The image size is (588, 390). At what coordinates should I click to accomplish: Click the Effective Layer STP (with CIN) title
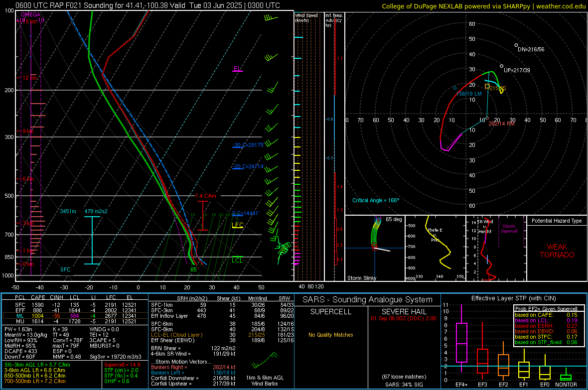[513, 298]
